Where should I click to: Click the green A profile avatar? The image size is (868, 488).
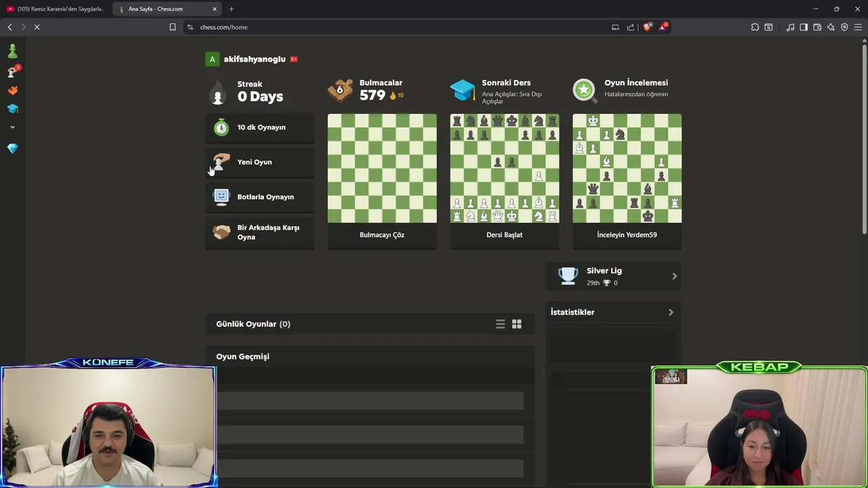click(x=212, y=59)
